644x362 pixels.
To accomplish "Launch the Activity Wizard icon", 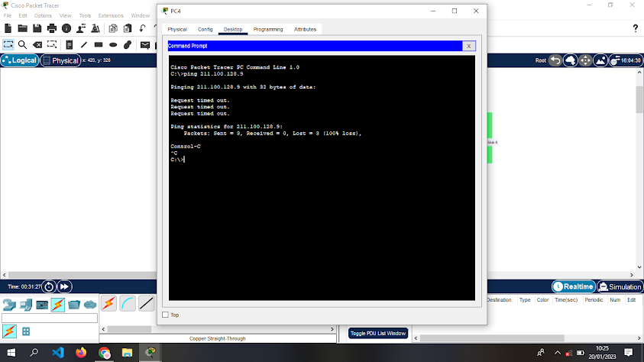I will click(95, 28).
